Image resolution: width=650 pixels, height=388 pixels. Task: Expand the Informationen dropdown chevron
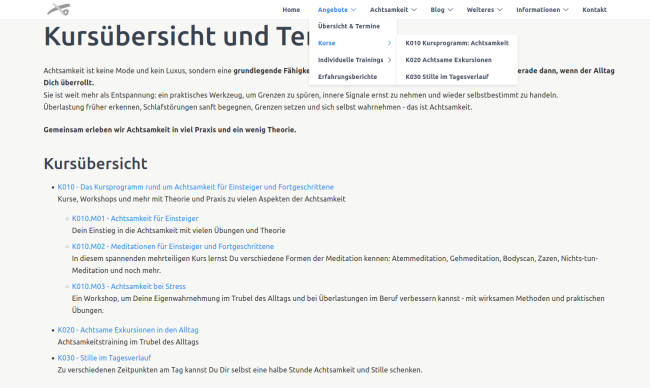(566, 10)
